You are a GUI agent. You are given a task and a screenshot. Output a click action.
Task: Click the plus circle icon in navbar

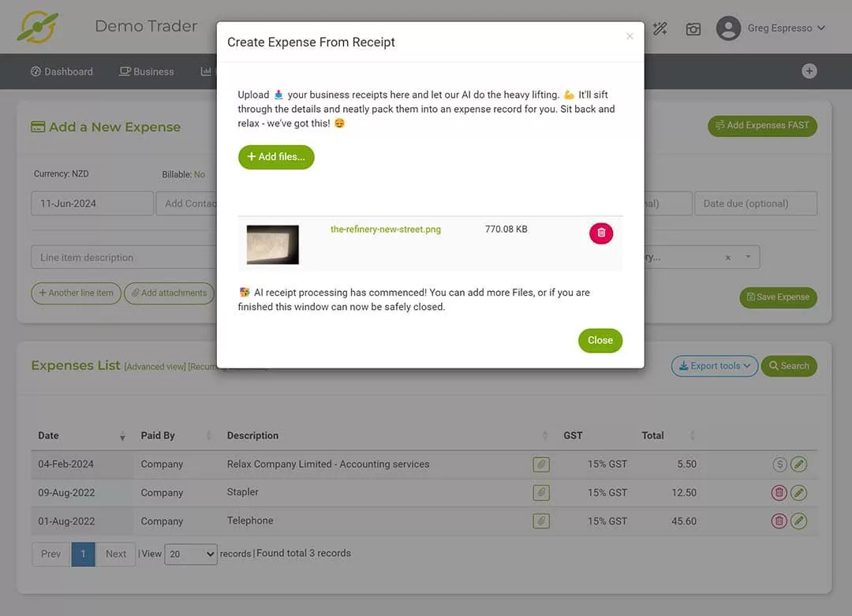click(x=809, y=71)
